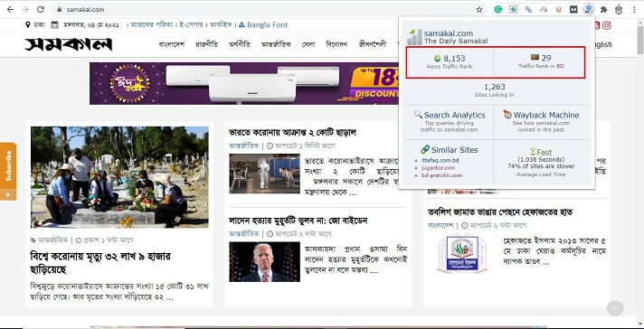Click the orange Subscribe side tab

pyautogui.click(x=8, y=171)
